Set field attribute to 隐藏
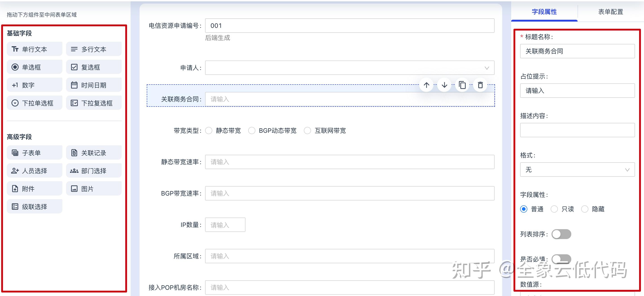Image resolution: width=644 pixels, height=296 pixels. [585, 209]
